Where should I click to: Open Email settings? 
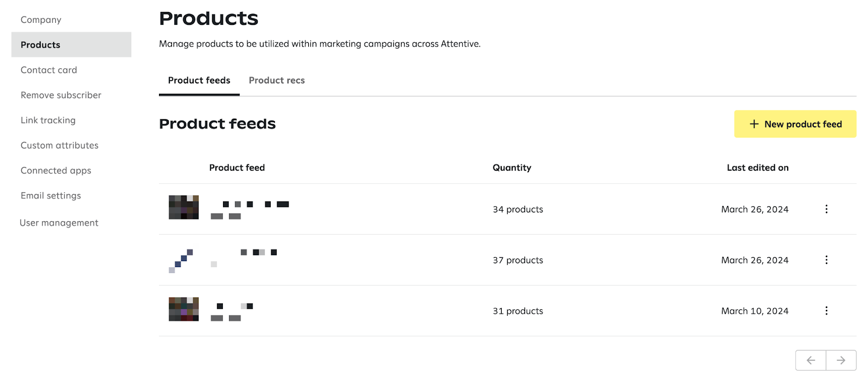[50, 196]
